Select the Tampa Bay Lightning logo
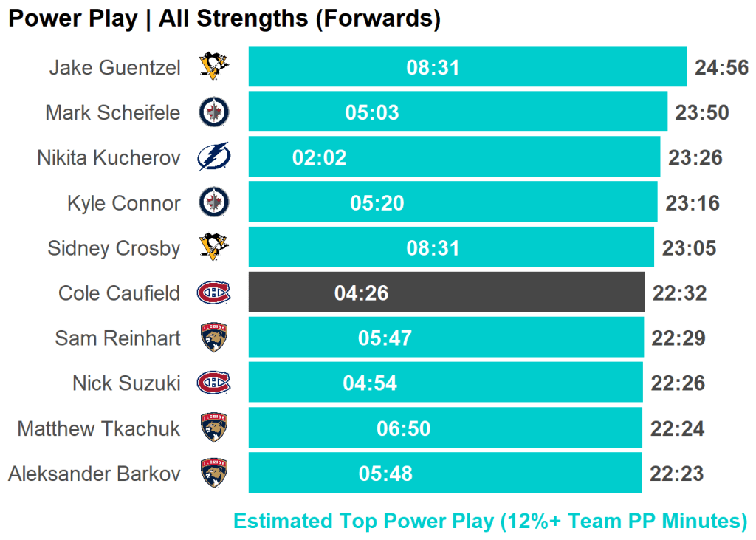756x540 pixels. click(x=214, y=157)
